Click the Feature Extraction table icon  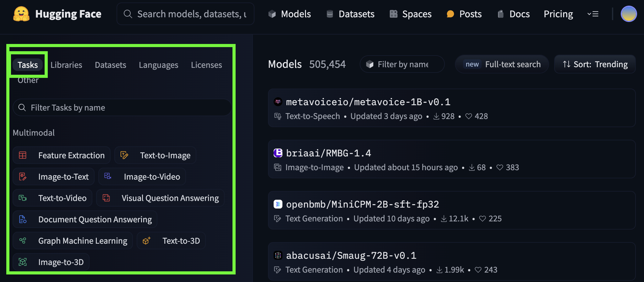23,155
